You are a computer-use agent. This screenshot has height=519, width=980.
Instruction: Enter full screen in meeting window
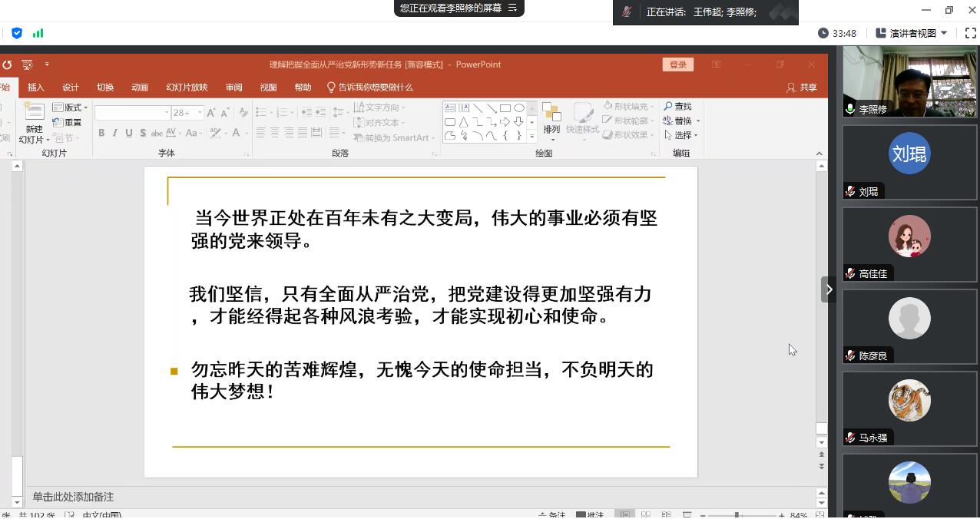pyautogui.click(x=970, y=33)
